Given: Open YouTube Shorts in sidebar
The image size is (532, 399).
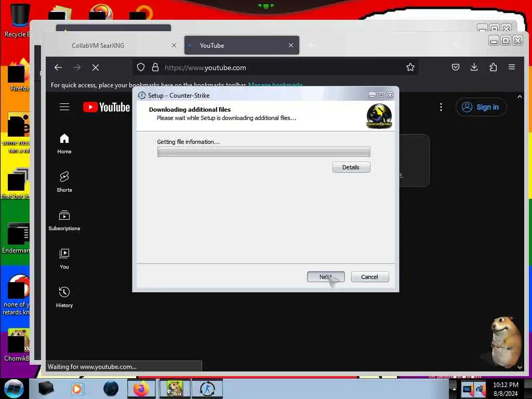Looking at the screenshot, I should [64, 182].
